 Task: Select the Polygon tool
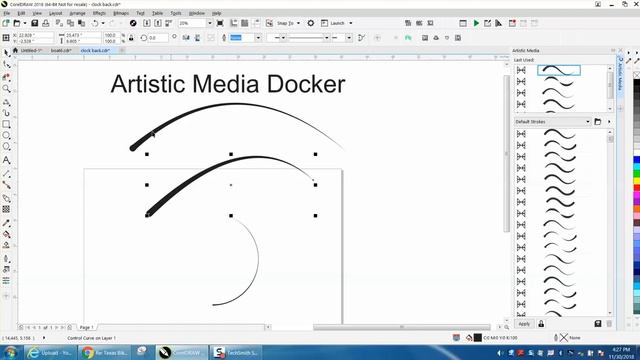(x=7, y=147)
